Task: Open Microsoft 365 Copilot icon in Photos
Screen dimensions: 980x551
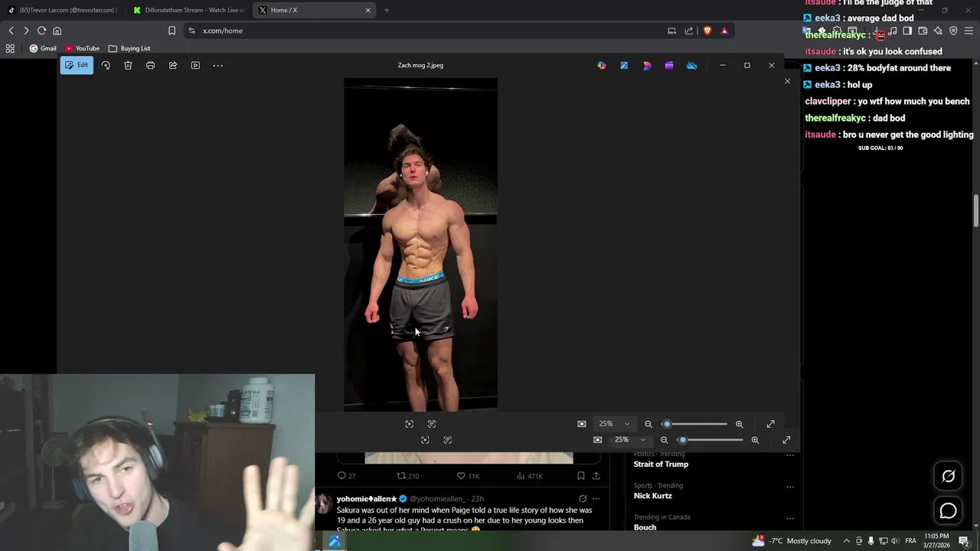Action: 602,65
